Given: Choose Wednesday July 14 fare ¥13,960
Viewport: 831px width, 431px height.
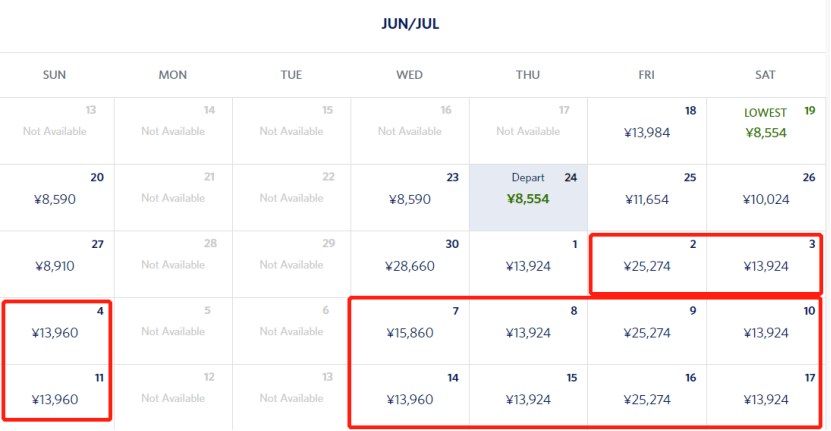Looking at the screenshot, I should [410, 399].
